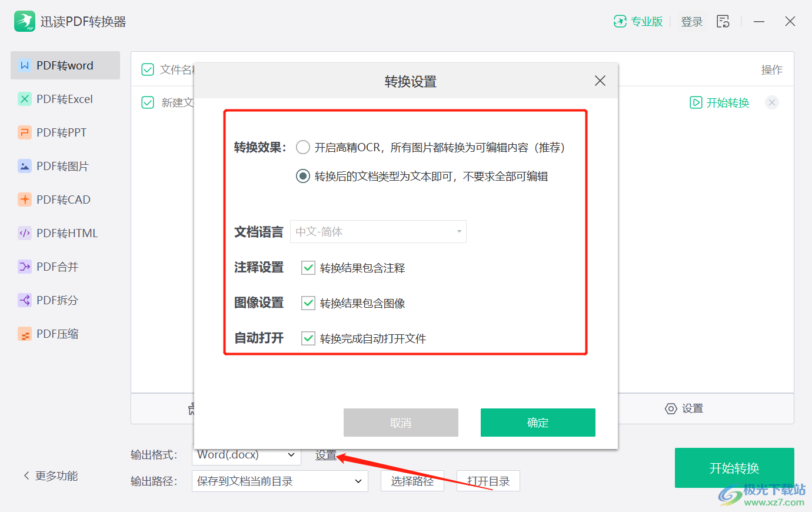Click the PDF压缩 sidebar icon
This screenshot has height=512, width=812.
pos(25,334)
